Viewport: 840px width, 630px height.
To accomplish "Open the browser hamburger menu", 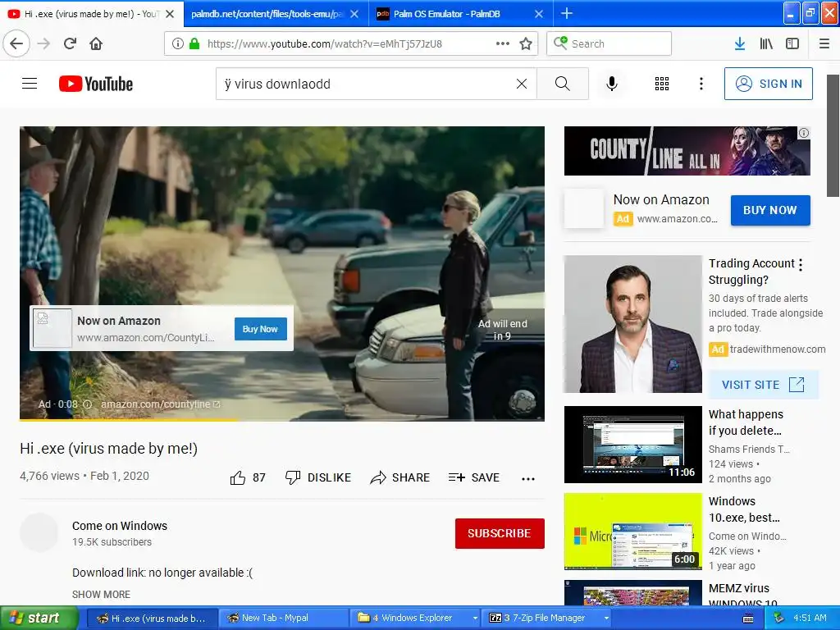I will [824, 44].
